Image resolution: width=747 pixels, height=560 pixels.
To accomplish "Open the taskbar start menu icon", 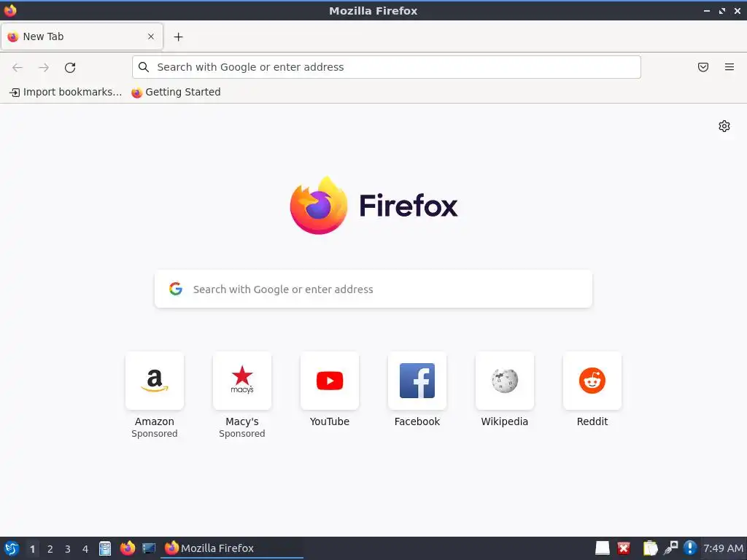I will coord(12,548).
